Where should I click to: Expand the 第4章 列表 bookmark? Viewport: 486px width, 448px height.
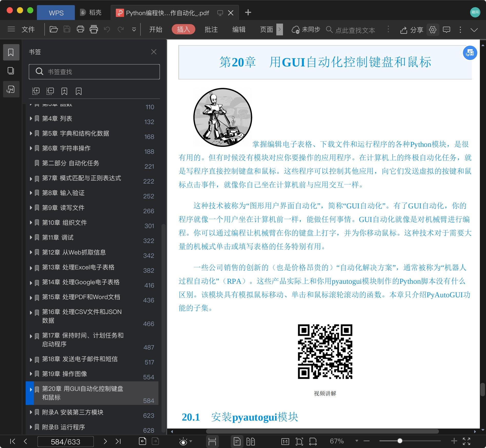click(31, 118)
